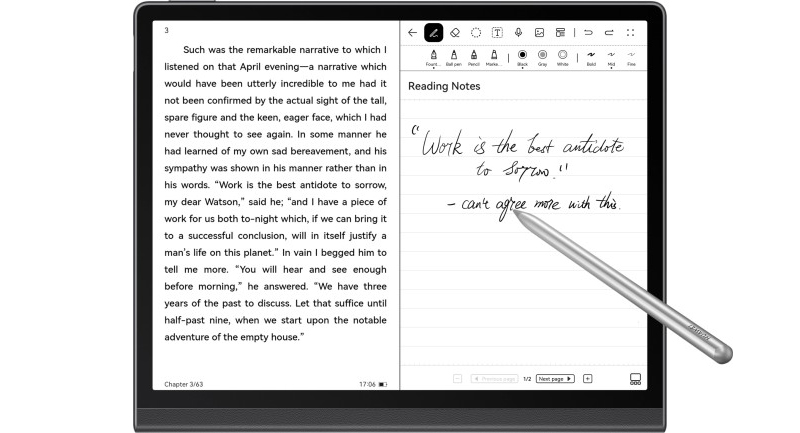
Task: Pick the Gray ink color
Action: click(x=542, y=56)
